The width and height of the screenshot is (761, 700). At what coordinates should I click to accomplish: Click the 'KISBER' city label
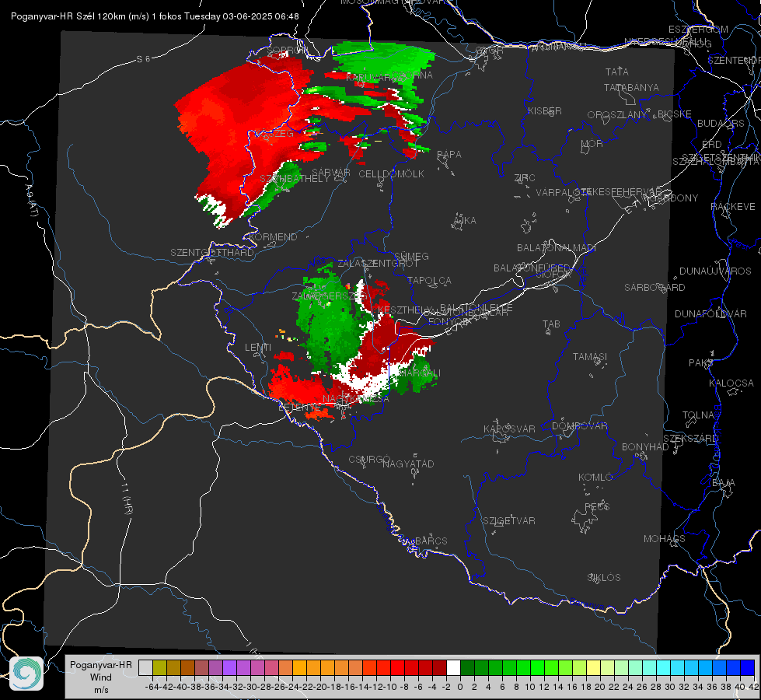coord(545,110)
